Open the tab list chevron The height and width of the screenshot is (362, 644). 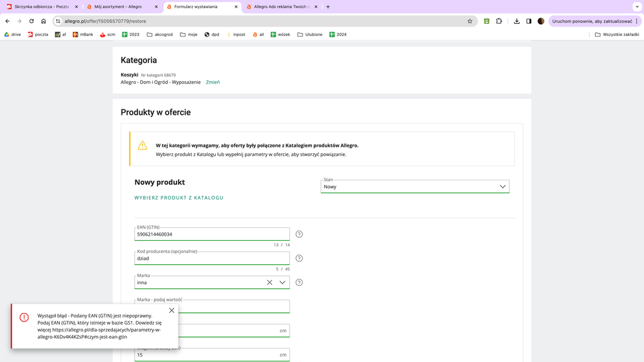tap(637, 6)
